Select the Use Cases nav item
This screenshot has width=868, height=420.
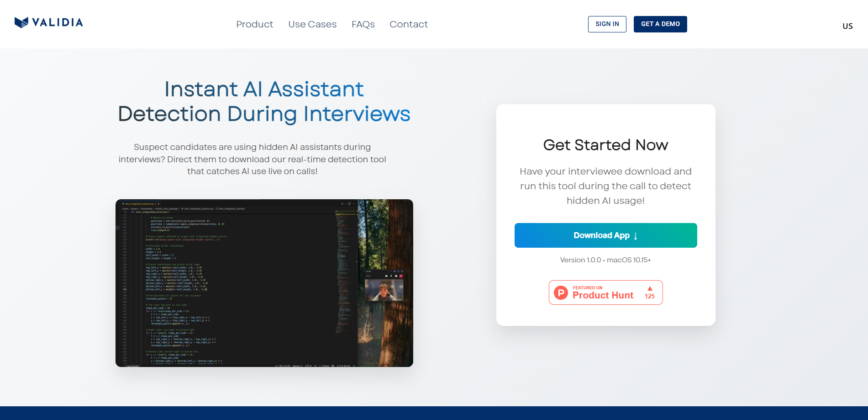coord(312,24)
